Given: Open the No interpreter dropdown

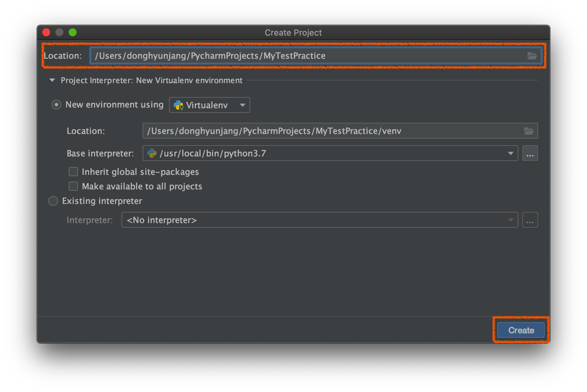Looking at the screenshot, I should (320, 220).
